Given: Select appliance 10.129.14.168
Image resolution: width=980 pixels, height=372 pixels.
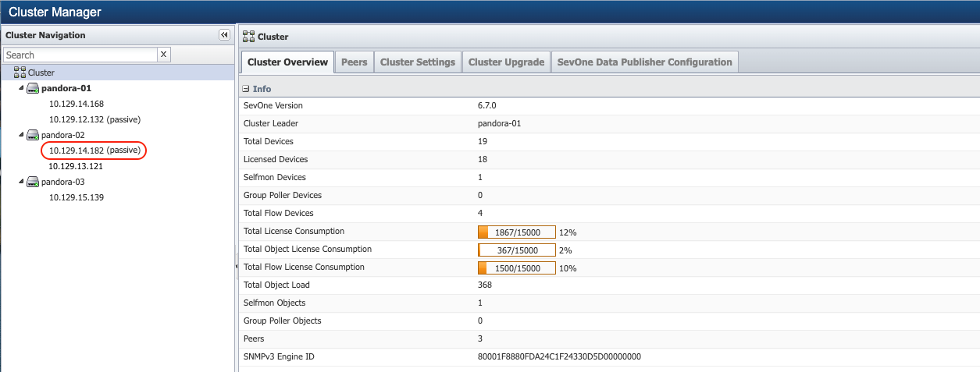Looking at the screenshot, I should click(x=77, y=104).
